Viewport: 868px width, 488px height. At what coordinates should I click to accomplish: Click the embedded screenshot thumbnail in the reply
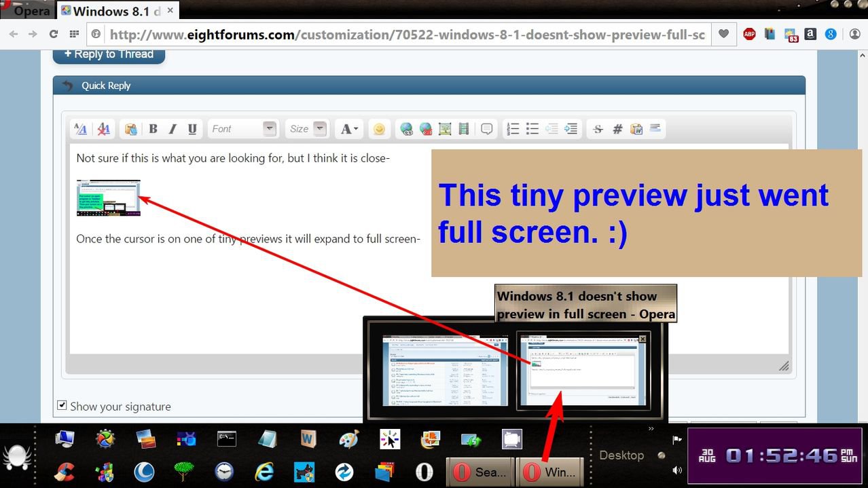(109, 198)
